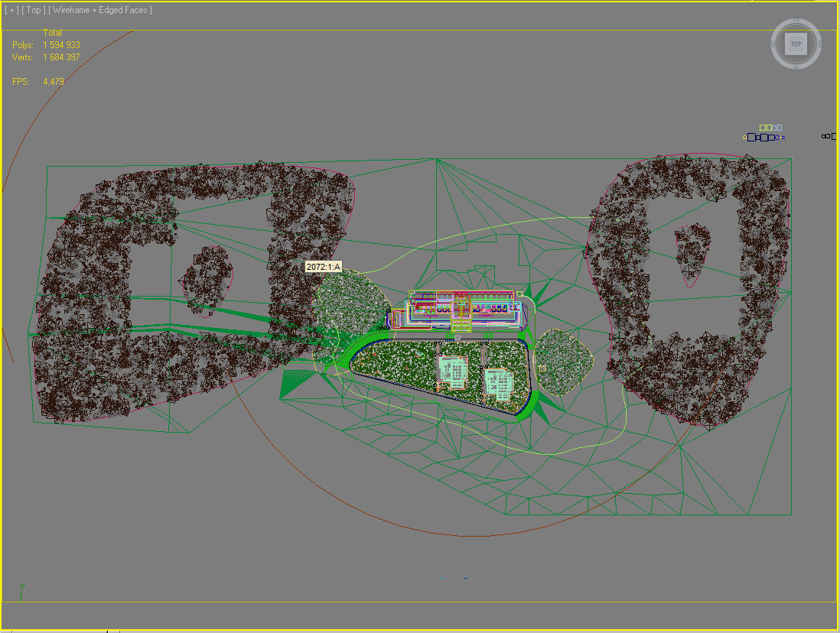Click the W marker on the ViewCube compass
Screen dimensions: 840x633
point(773,44)
